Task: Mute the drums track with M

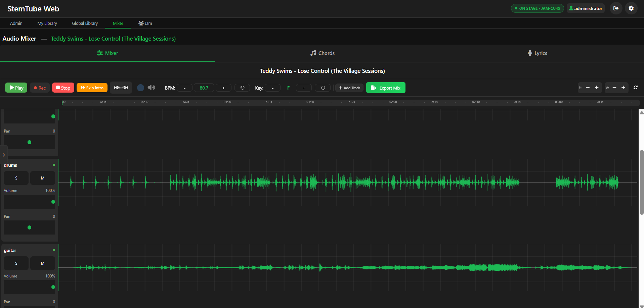Action: click(43, 178)
